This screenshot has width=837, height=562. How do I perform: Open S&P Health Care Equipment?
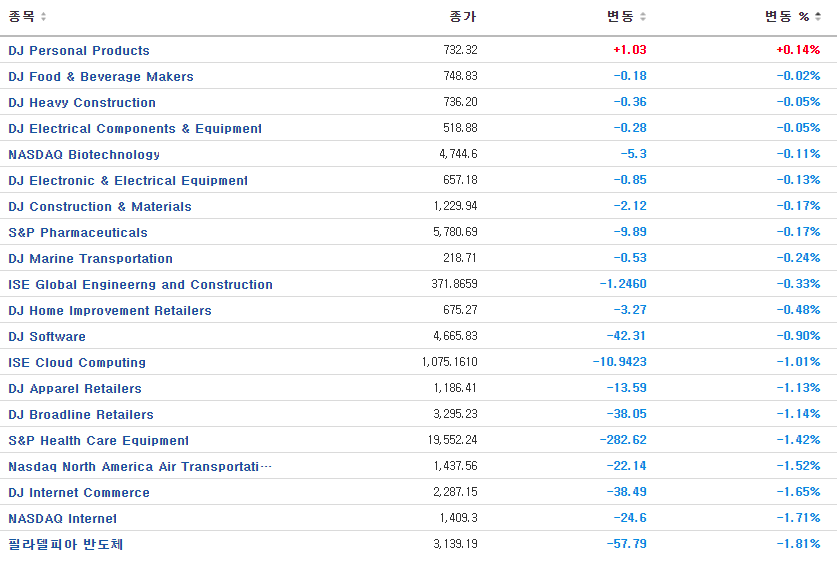point(98,441)
